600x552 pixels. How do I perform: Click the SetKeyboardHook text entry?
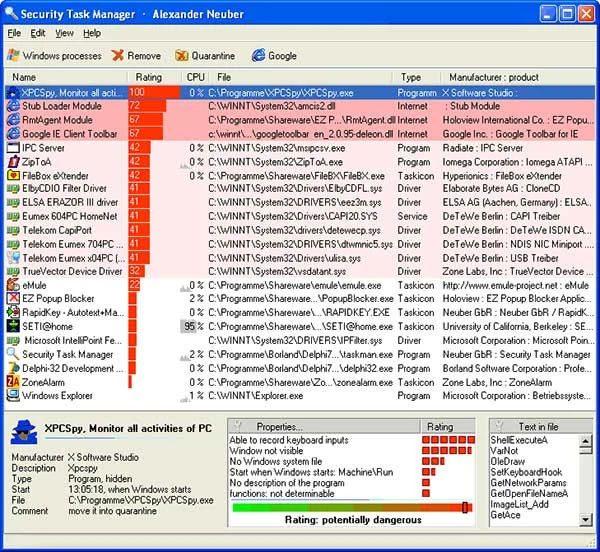point(527,472)
